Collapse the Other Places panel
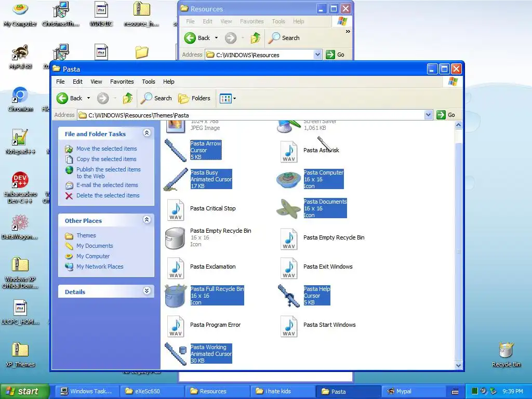Screen dimensions: 532x399 click(147, 220)
